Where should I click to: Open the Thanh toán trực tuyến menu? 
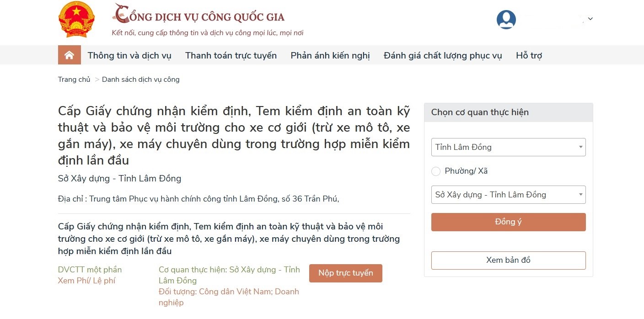pyautogui.click(x=231, y=56)
